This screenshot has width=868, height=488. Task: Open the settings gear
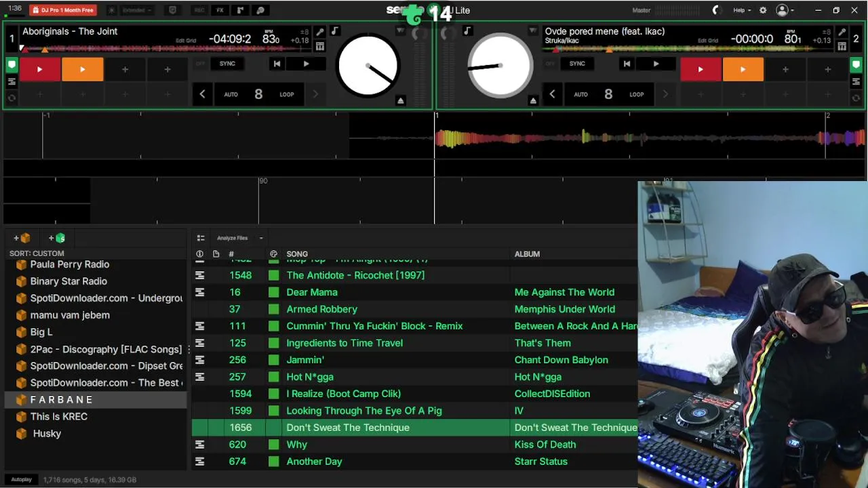(x=763, y=10)
